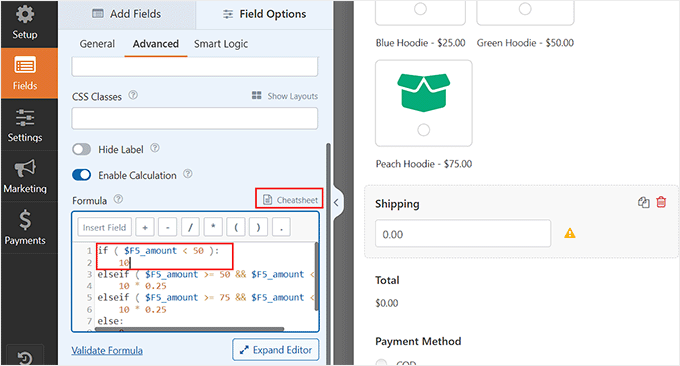The height and width of the screenshot is (366, 680).
Task: Open Show Layouts options
Action: click(285, 96)
